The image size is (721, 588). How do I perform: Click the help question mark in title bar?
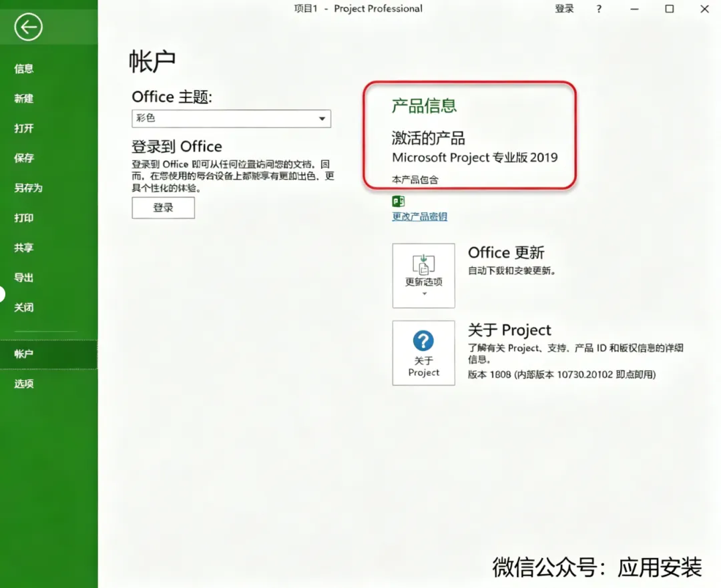click(599, 9)
